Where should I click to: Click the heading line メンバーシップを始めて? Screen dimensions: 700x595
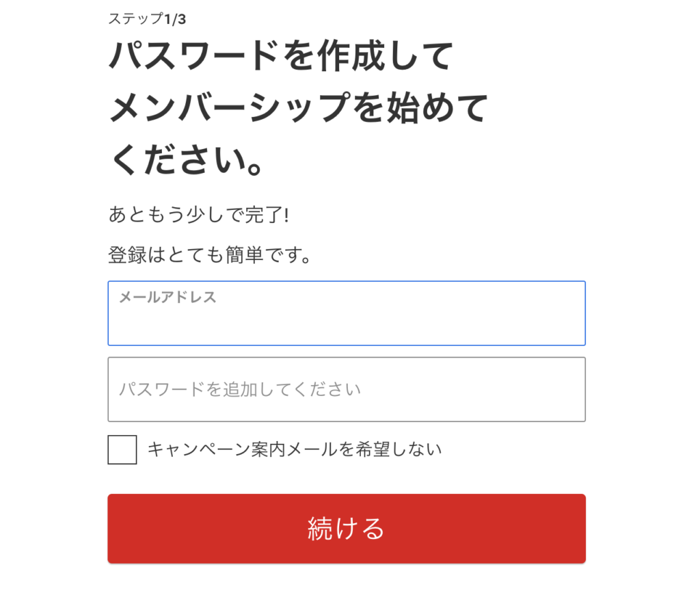pos(298,107)
